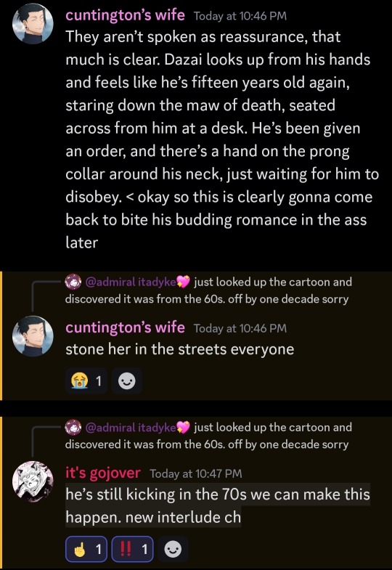Screen dimensions: 392x570
Task: Toggle the pointing-up finger reaction
Action: click(86, 549)
